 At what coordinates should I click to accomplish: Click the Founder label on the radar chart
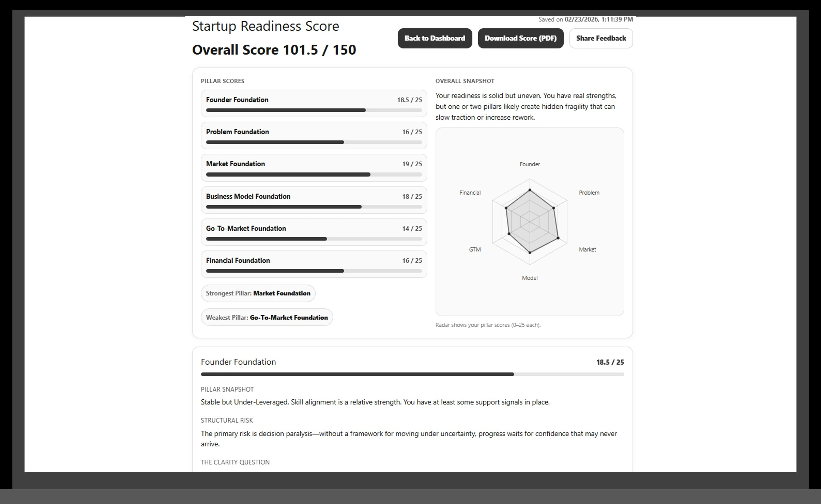point(530,164)
